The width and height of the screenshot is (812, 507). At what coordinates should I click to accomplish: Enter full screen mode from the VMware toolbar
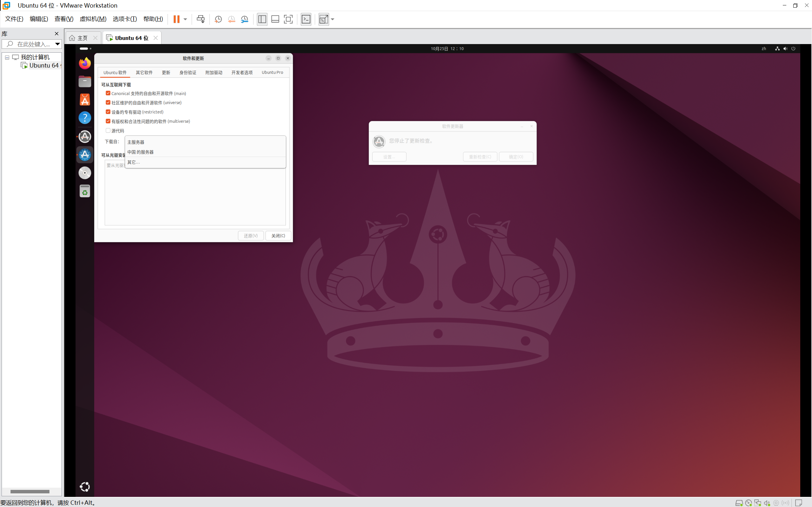288,19
